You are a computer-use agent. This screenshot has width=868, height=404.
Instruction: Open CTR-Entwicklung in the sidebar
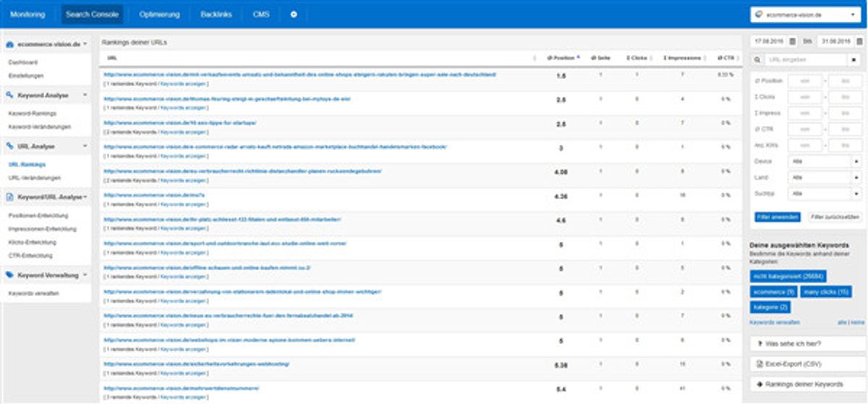click(x=31, y=254)
